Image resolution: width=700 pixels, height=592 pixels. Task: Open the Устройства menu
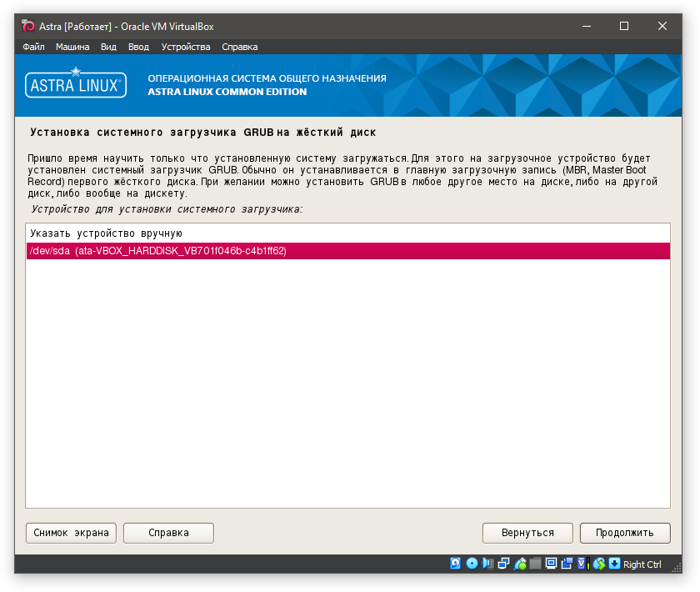186,47
